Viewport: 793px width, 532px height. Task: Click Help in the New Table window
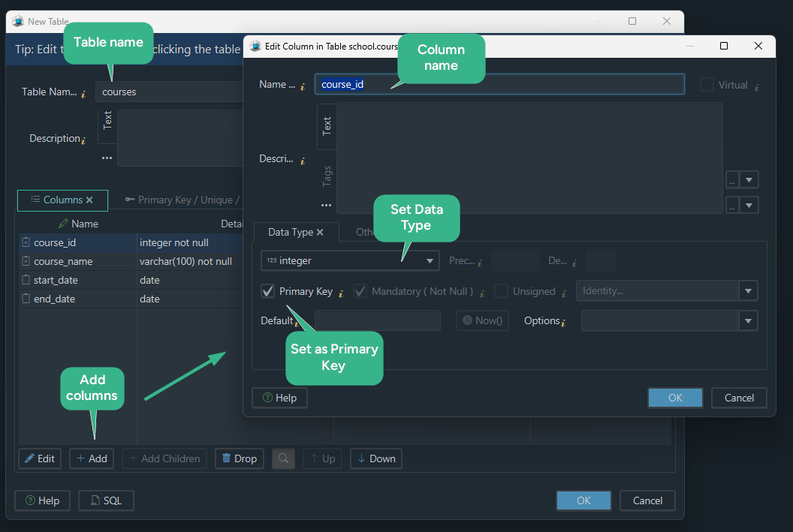pyautogui.click(x=43, y=500)
